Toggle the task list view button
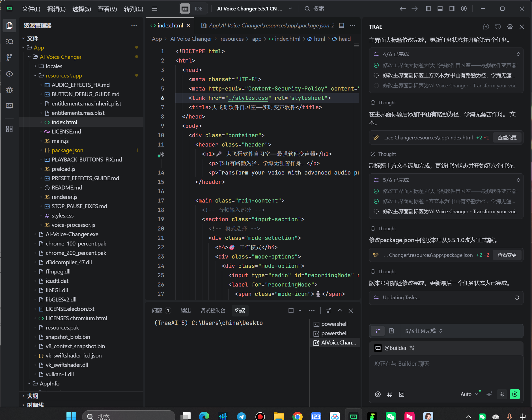This screenshot has width=532, height=420. point(378,331)
